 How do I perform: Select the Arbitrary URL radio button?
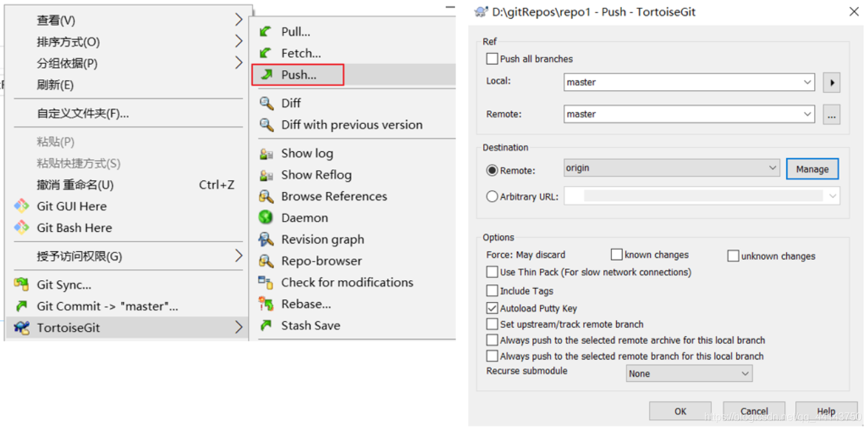492,196
